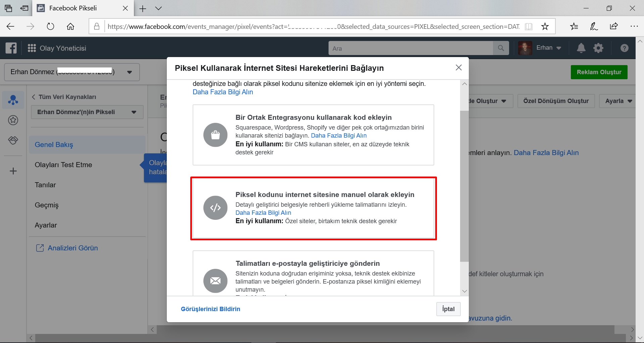
Task: Add page to favorites star
Action: 545,26
